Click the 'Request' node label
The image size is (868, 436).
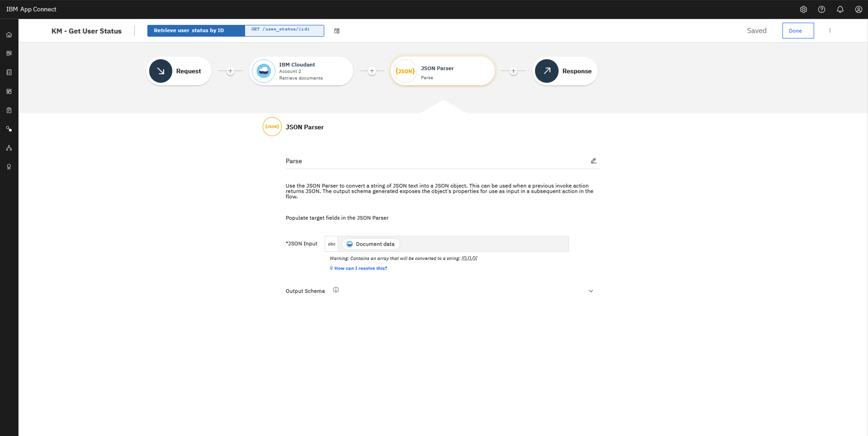tap(188, 71)
